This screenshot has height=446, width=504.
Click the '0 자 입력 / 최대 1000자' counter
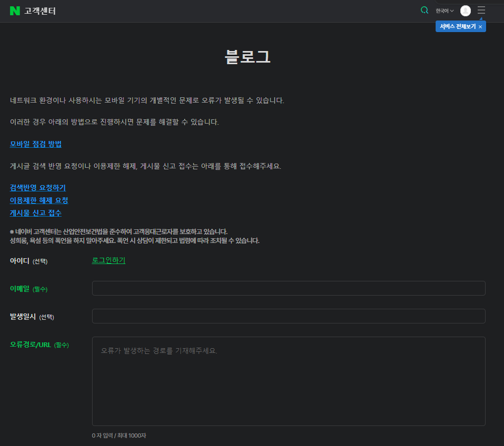(119, 435)
